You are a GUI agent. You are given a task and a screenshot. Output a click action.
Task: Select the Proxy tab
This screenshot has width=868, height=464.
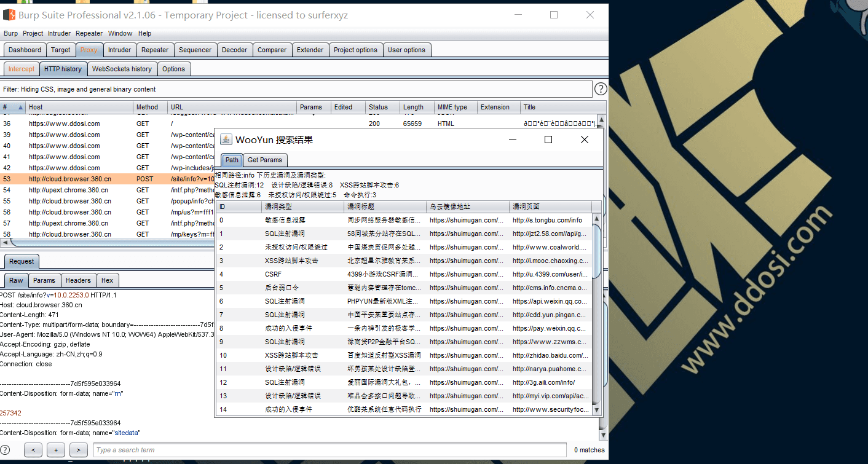click(x=89, y=50)
